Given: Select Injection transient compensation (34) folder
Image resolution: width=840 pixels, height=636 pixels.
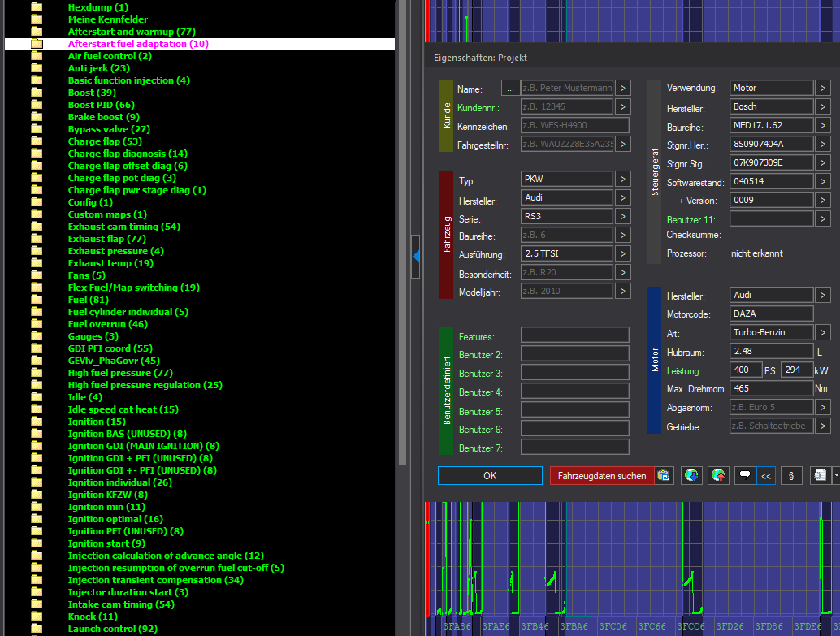Looking at the screenshot, I should tap(156, 580).
